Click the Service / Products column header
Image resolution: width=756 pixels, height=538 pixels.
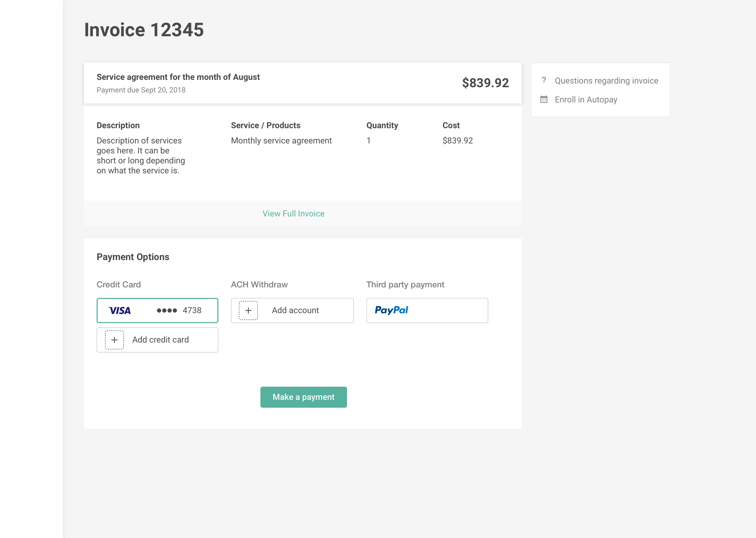[265, 125]
